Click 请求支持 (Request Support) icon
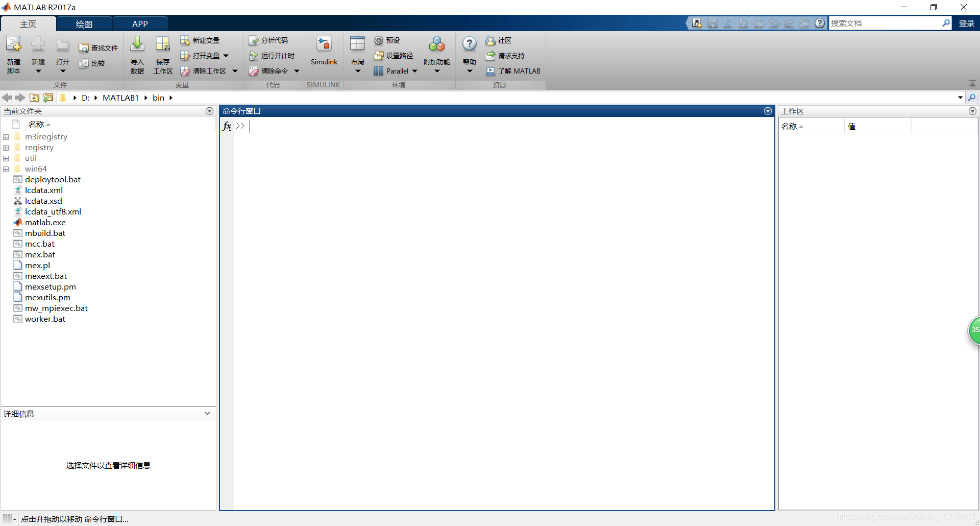The height and width of the screenshot is (526, 980). click(x=491, y=56)
